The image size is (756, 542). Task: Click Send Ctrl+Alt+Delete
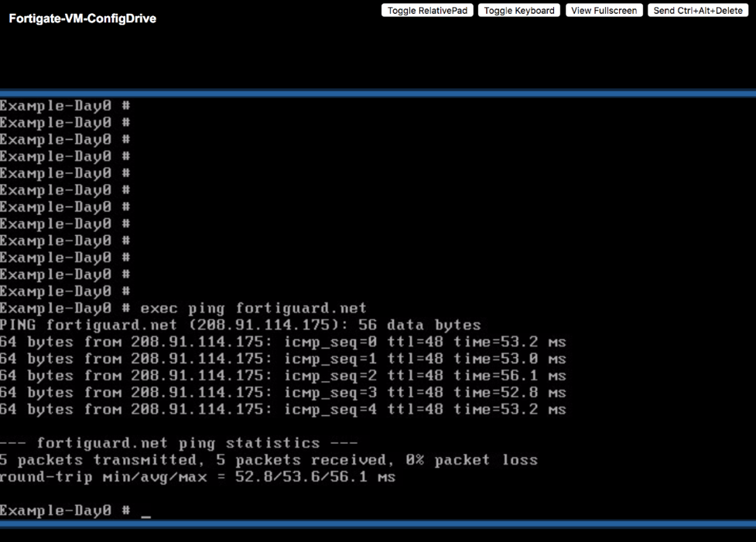pos(699,10)
